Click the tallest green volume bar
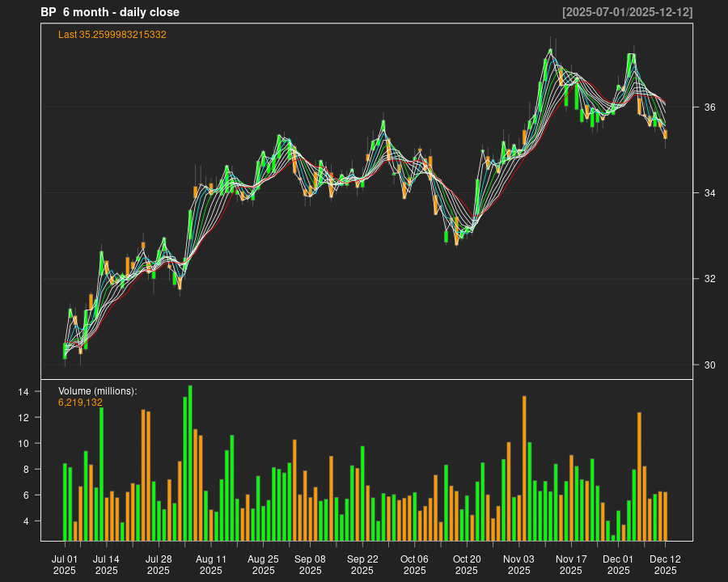The image size is (728, 582). coord(190,462)
